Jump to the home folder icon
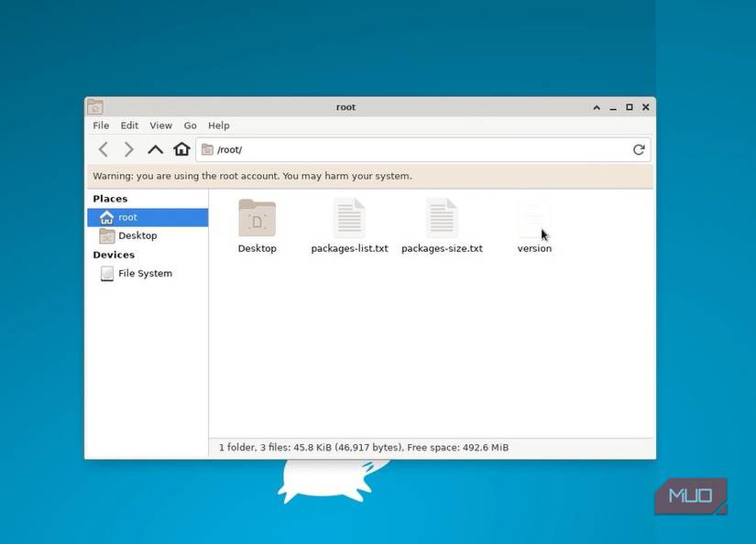 [x=181, y=149]
